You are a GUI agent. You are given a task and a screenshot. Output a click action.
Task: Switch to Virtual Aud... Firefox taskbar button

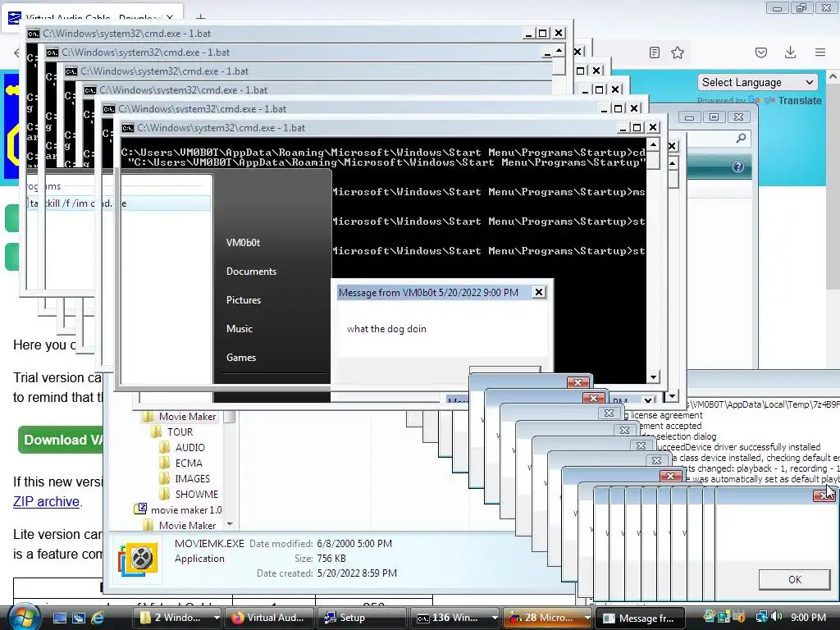point(269,618)
